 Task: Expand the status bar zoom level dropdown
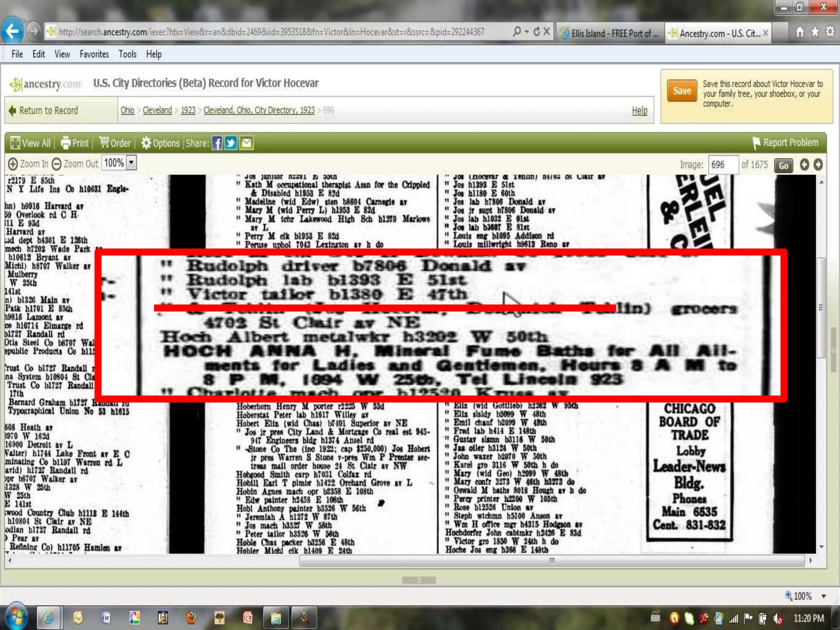823,596
